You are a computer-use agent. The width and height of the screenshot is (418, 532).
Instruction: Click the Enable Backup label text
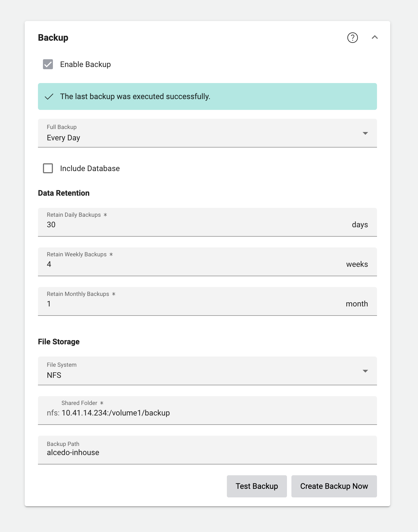point(85,64)
